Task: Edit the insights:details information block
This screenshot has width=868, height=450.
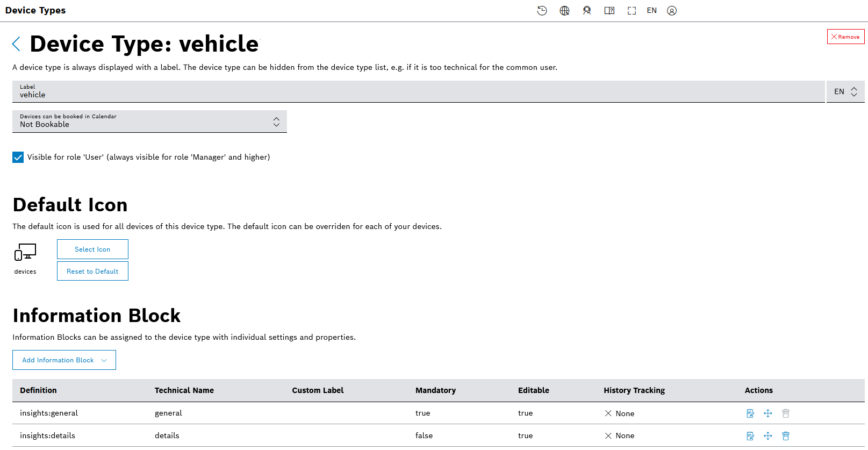Action: pos(750,436)
